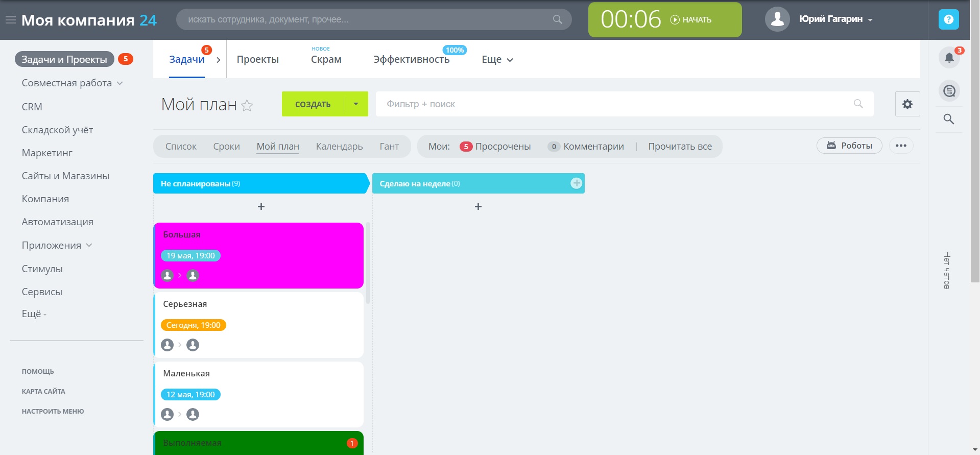Screen dimensions: 980x455
Task: Click the blue help question mark icon
Action: (x=948, y=19)
